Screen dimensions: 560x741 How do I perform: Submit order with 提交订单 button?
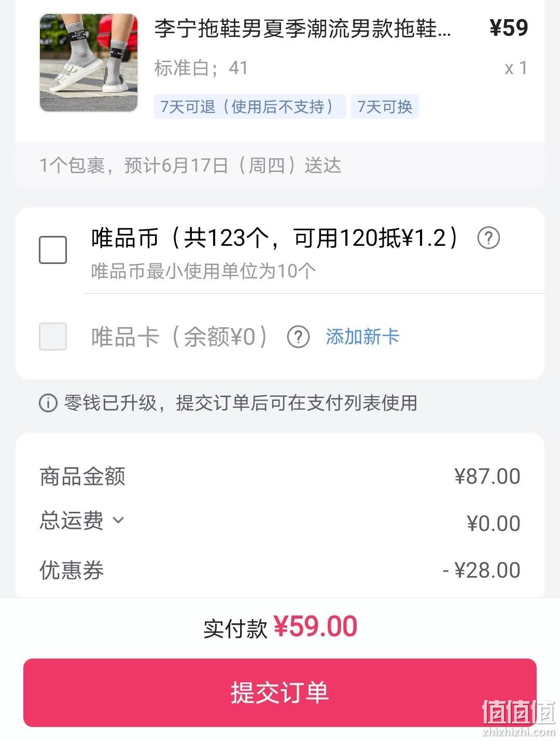[x=280, y=693]
